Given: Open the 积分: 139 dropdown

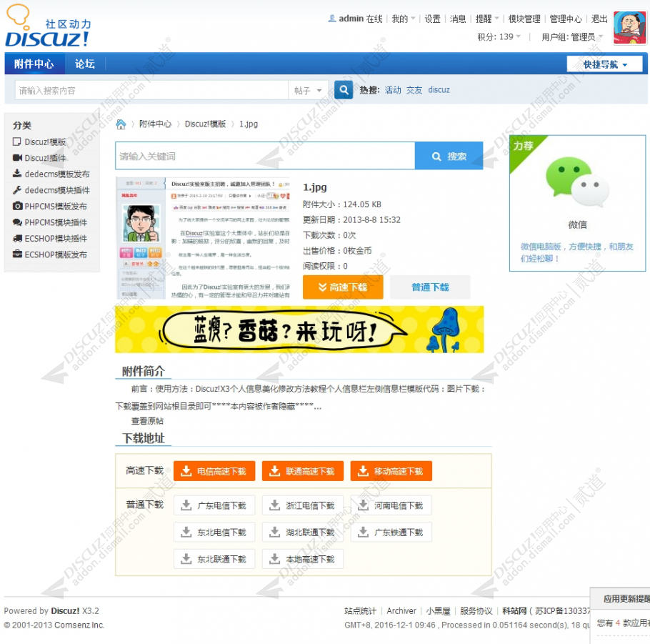Looking at the screenshot, I should tap(499, 37).
